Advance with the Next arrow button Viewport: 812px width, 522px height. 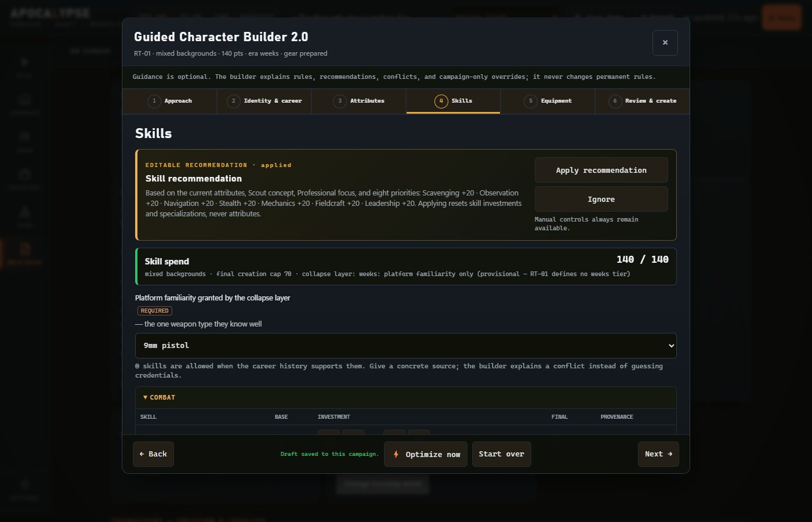658,454
